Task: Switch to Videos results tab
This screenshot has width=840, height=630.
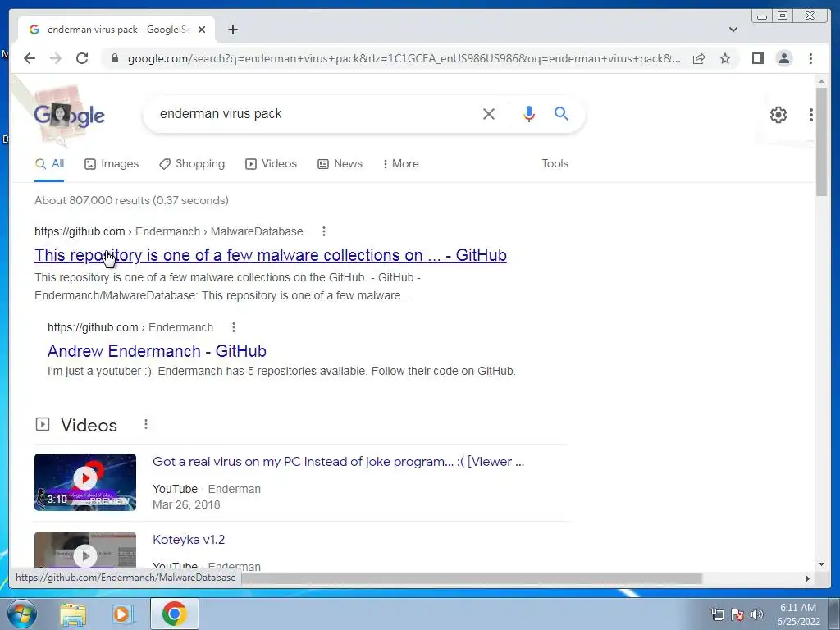Action: pyautogui.click(x=271, y=164)
